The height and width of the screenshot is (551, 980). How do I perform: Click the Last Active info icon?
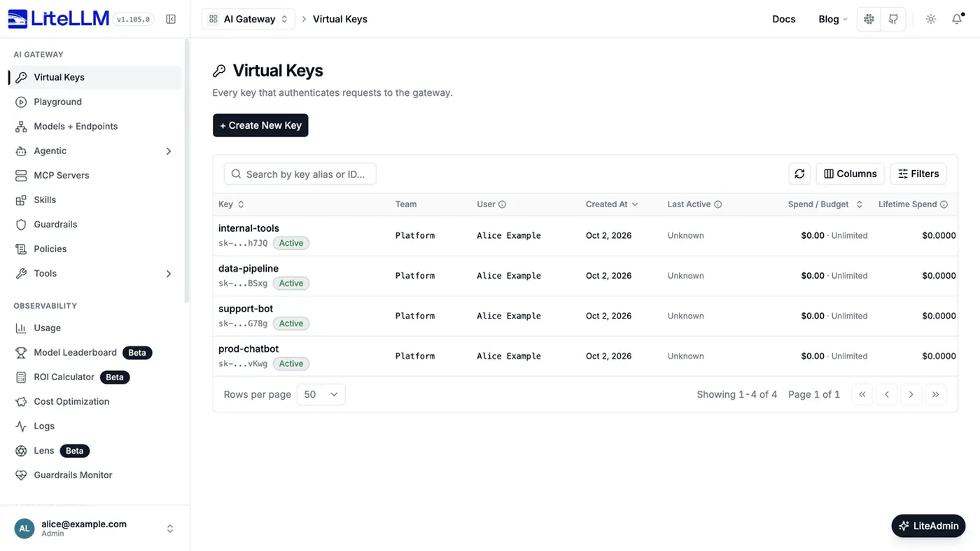click(717, 204)
